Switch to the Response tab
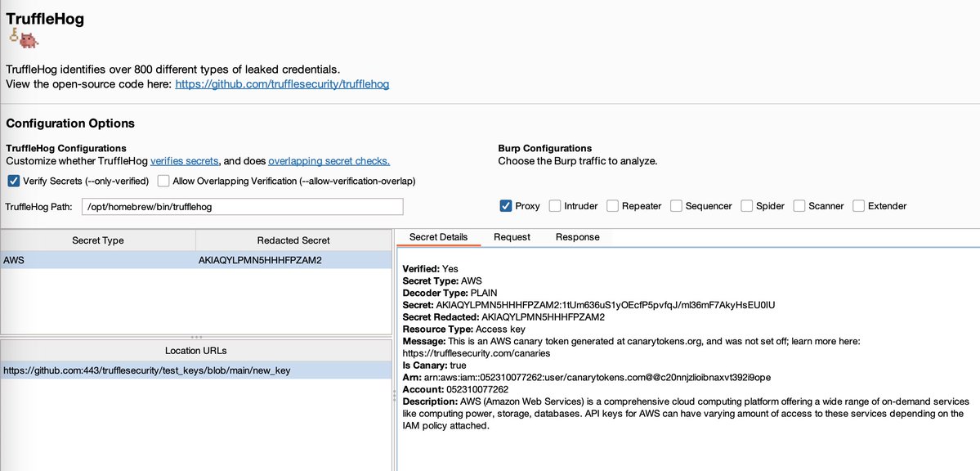Image resolution: width=980 pixels, height=471 pixels. pyautogui.click(x=578, y=237)
